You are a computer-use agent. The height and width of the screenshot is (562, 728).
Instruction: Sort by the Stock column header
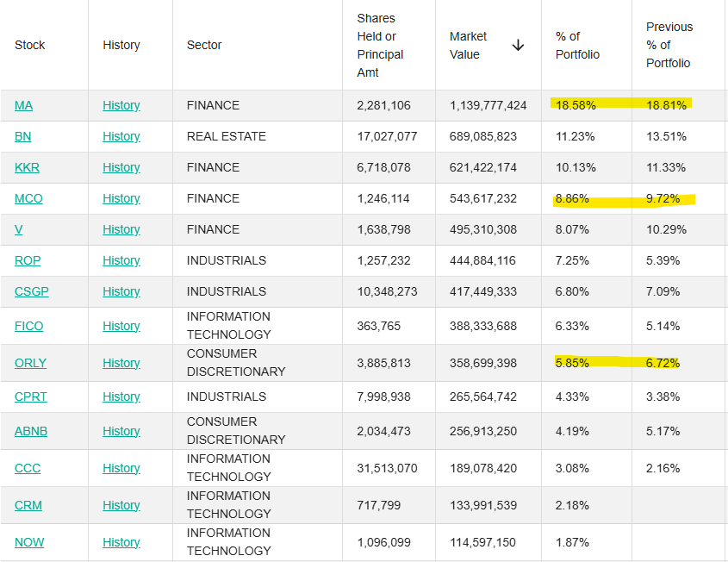pyautogui.click(x=29, y=45)
